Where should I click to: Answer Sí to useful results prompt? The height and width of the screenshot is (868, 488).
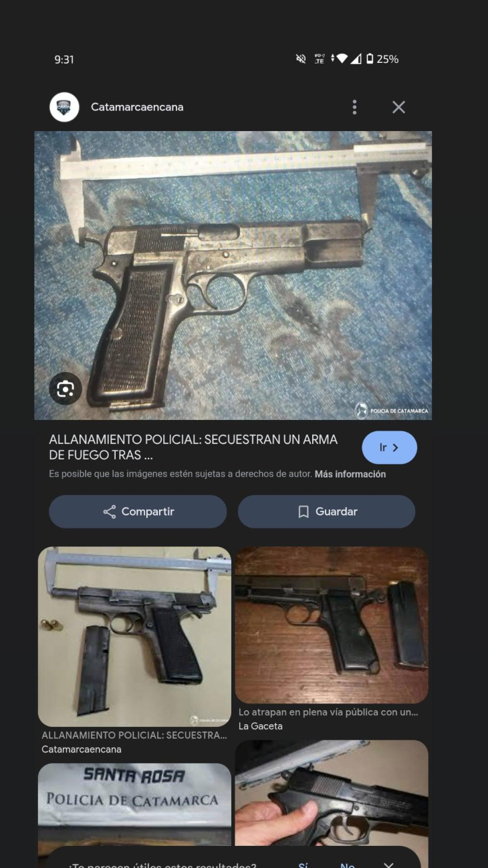point(303,864)
